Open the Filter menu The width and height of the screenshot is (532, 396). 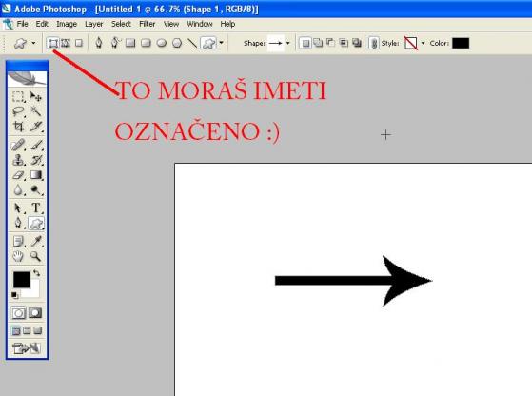[148, 24]
